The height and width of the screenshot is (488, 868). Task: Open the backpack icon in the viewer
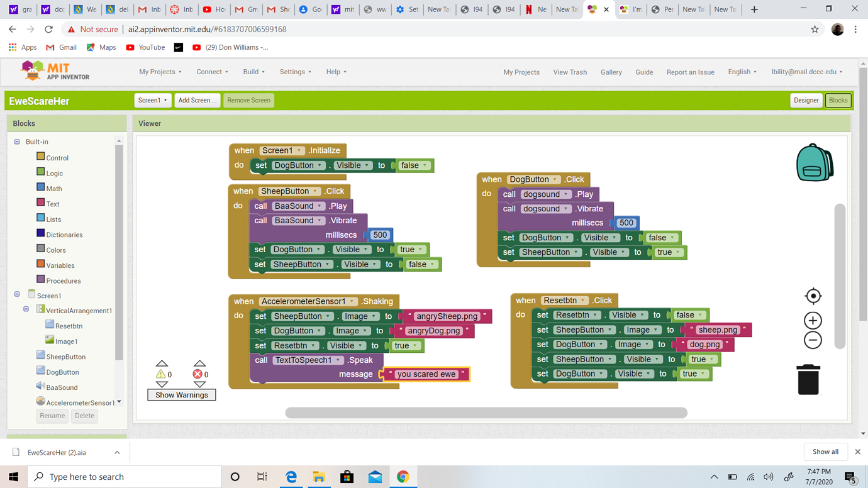point(815,162)
